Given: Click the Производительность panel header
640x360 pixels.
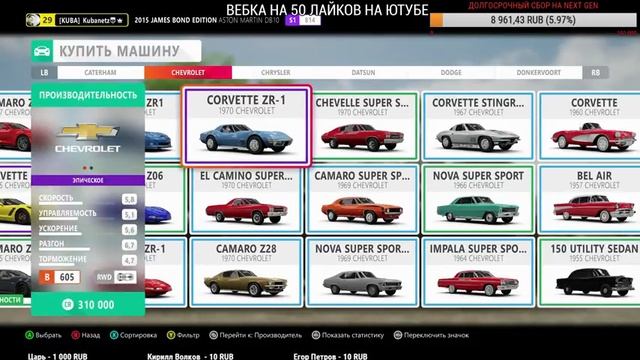Looking at the screenshot, I should [x=88, y=95].
